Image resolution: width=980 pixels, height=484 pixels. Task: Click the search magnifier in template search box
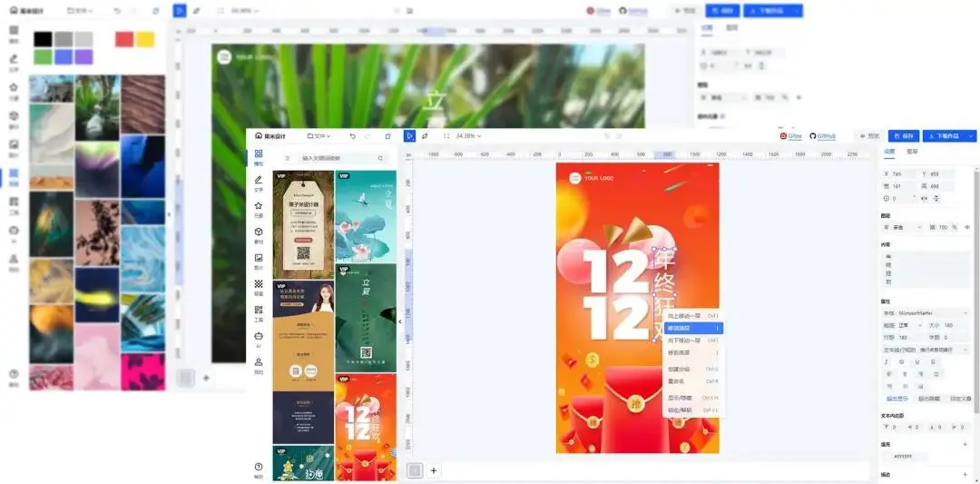click(380, 159)
